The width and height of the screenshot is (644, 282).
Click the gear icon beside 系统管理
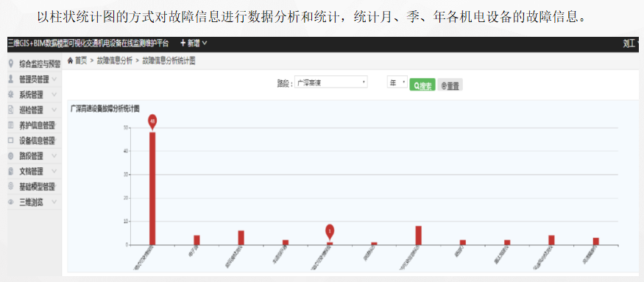pos(11,94)
